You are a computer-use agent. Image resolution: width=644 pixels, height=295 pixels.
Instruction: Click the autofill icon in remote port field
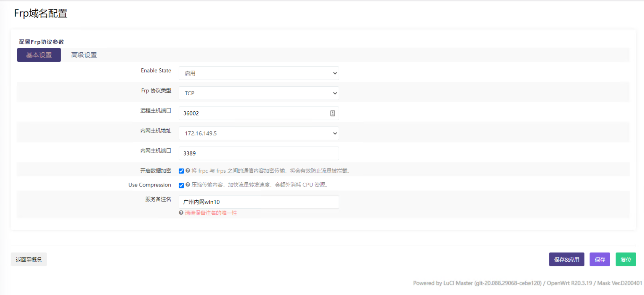[333, 113]
